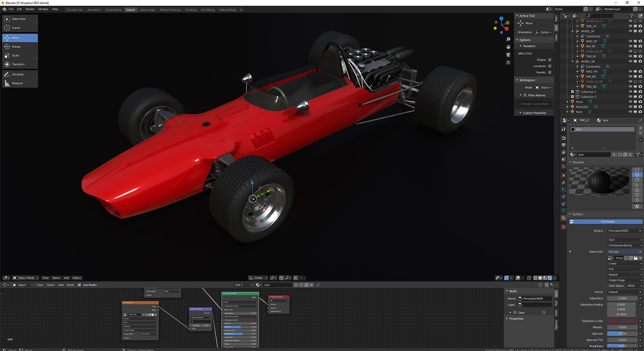Open the File menu

(11, 9)
